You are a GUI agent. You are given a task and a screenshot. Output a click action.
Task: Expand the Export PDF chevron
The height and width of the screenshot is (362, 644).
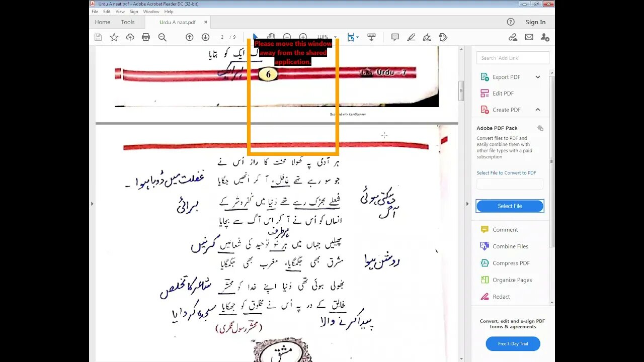538,77
